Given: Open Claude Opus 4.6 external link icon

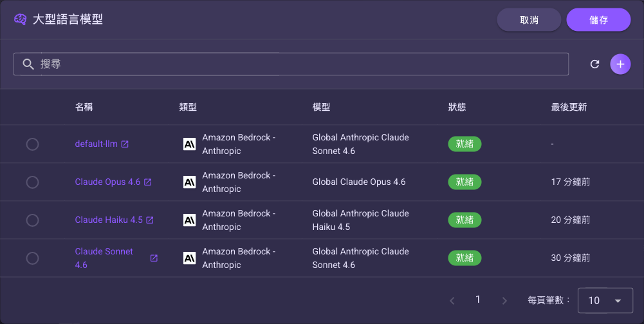Looking at the screenshot, I should point(147,182).
